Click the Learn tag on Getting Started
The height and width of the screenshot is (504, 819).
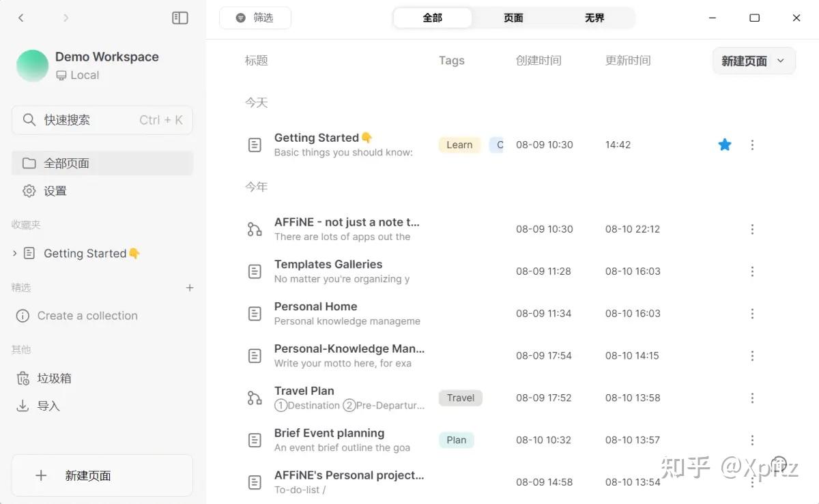pyautogui.click(x=459, y=145)
